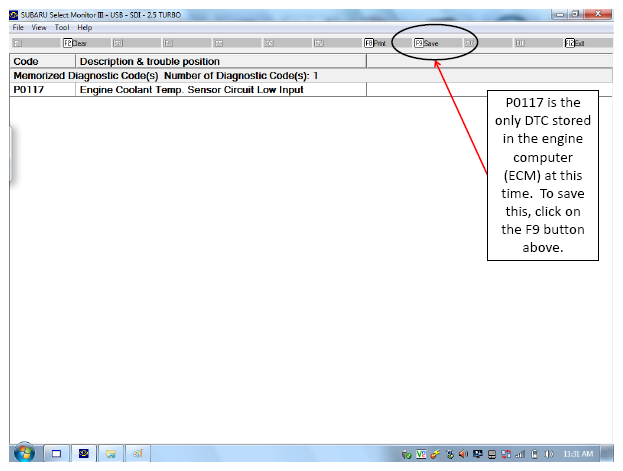Open the Help menu
The height and width of the screenshot is (471, 623).
click(x=85, y=27)
